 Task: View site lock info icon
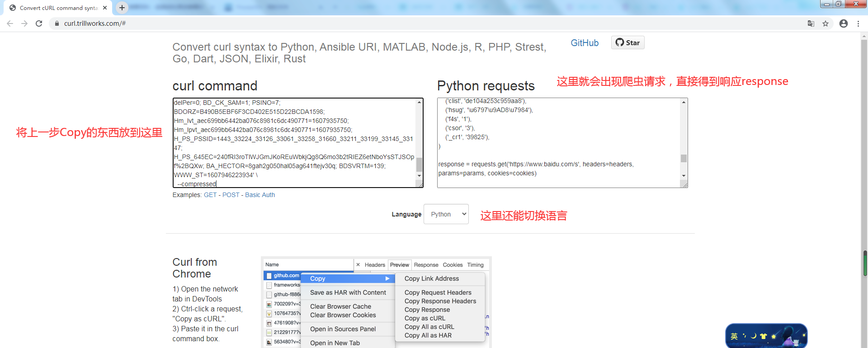(57, 24)
